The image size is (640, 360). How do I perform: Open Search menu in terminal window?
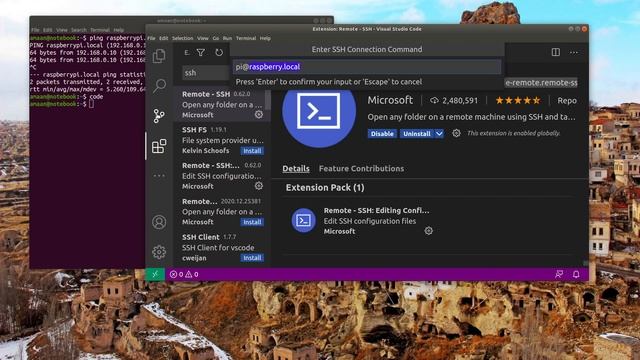(79, 30)
